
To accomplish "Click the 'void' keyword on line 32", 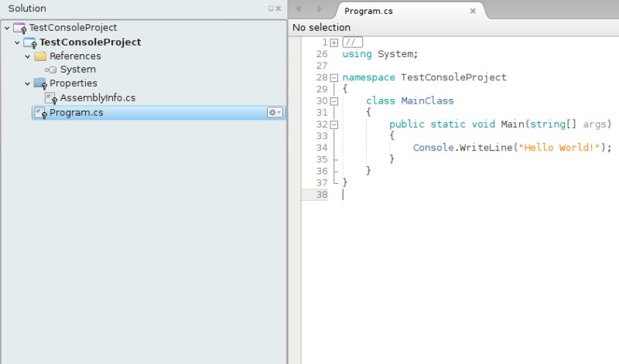I will coord(483,124).
